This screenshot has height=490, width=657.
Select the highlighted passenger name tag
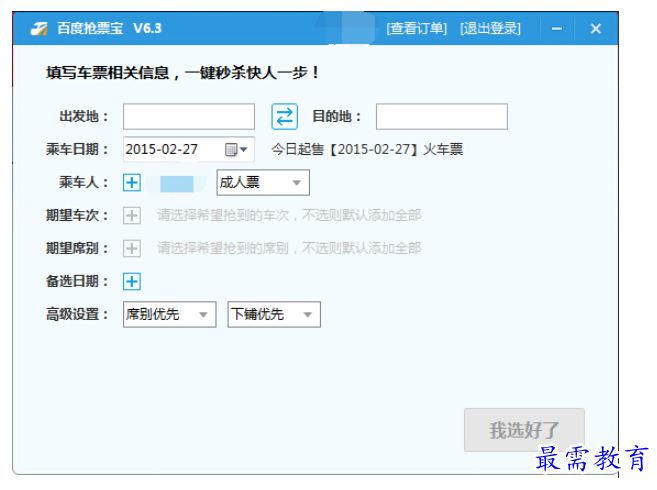pyautogui.click(x=176, y=184)
